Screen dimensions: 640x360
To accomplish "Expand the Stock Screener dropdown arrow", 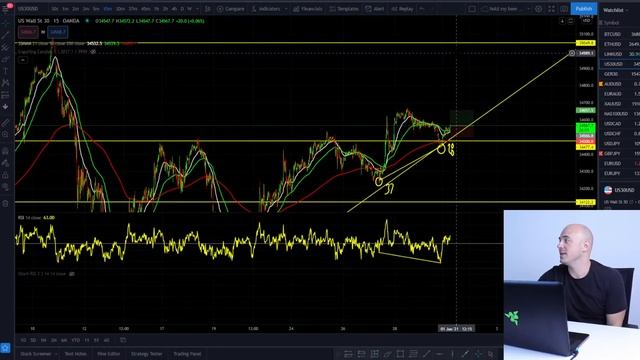I will 56,354.
